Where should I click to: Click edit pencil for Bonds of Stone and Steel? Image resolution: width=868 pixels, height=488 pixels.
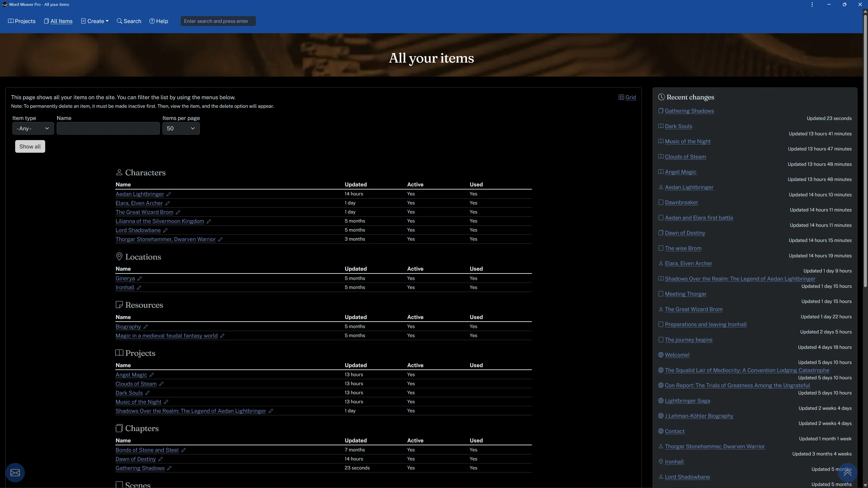[x=184, y=450]
